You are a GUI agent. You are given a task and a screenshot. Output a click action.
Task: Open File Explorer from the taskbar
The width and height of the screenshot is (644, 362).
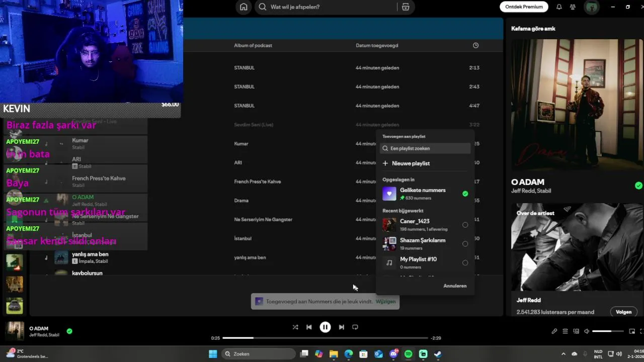click(334, 354)
